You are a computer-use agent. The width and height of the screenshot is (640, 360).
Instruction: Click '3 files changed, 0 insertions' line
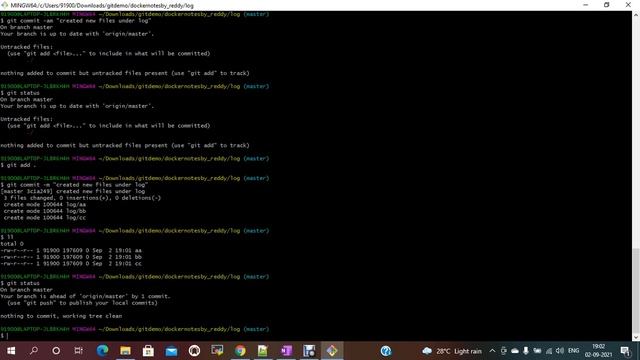(x=81, y=198)
